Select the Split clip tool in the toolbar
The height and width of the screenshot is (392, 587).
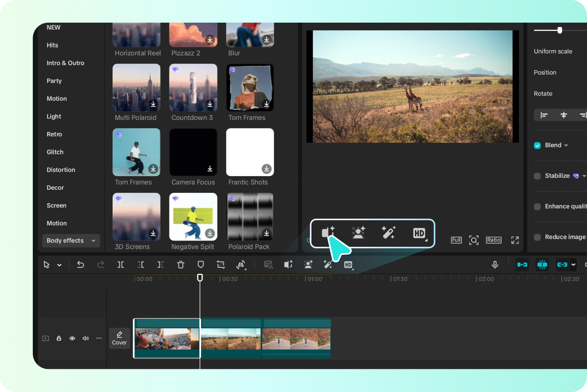[121, 264]
